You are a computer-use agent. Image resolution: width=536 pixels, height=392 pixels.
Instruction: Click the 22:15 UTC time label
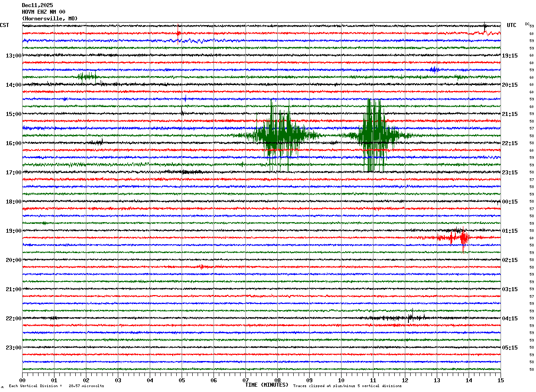(x=510, y=143)
